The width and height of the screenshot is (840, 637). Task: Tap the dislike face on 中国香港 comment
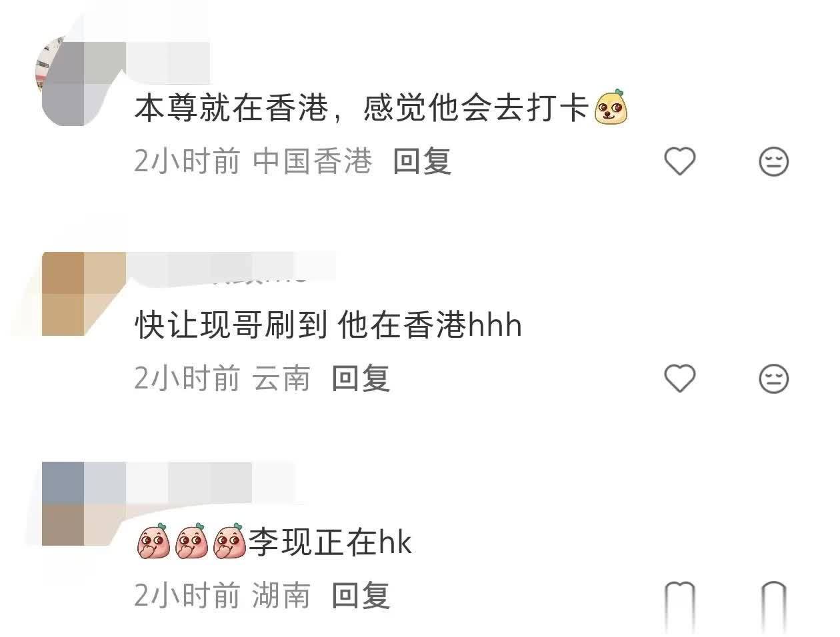[774, 161]
